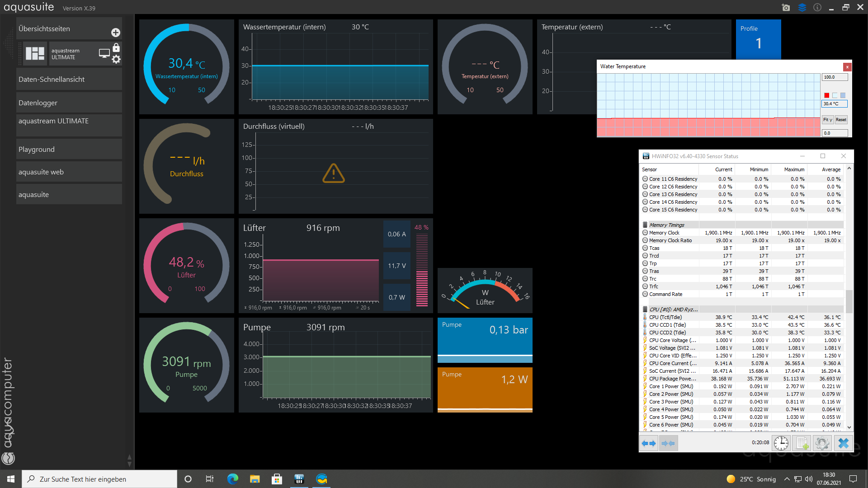Toggle the lock icon on aquastream page

pyautogui.click(x=116, y=47)
